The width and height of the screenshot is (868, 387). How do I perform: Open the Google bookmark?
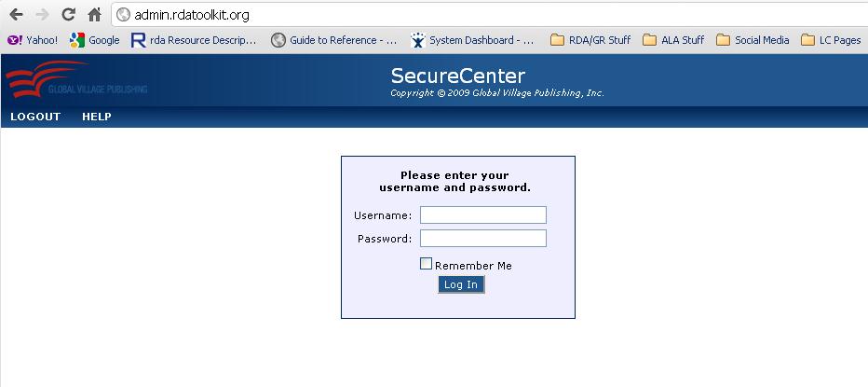coord(95,40)
